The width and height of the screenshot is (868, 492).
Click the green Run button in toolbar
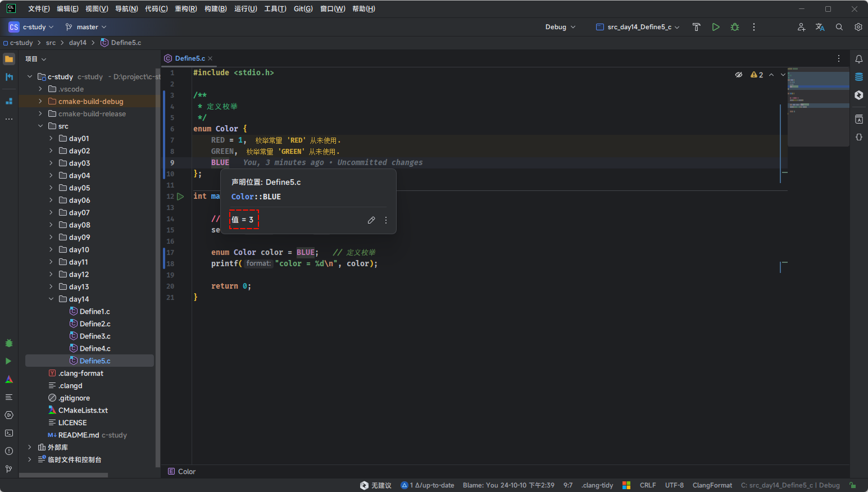click(x=715, y=27)
